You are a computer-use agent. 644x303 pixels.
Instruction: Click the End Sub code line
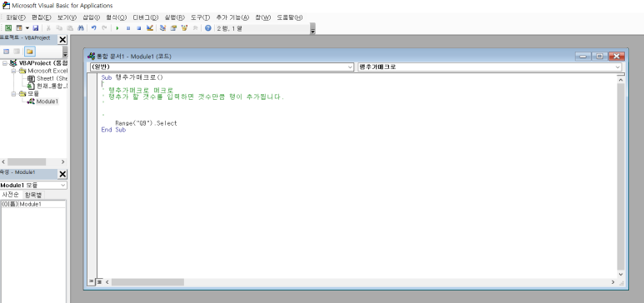pos(113,130)
